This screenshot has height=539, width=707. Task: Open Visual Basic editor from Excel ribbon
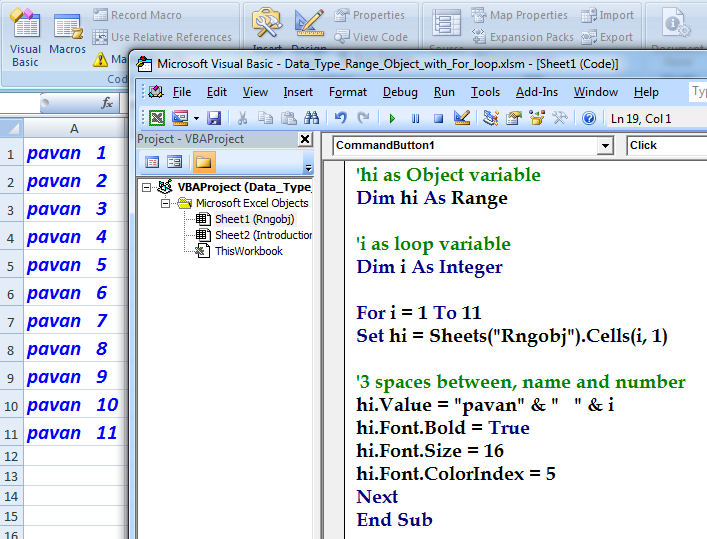[25, 38]
